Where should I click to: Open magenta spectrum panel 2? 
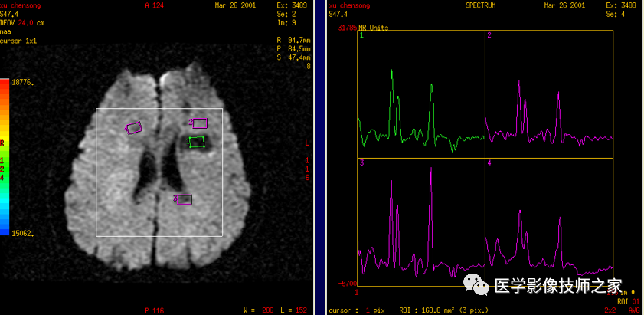(549, 94)
